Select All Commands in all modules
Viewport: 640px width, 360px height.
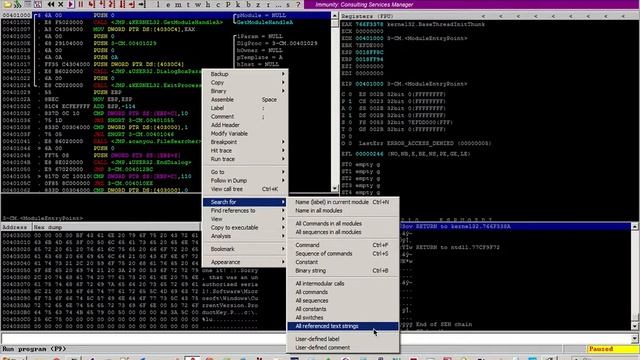pos(343,224)
